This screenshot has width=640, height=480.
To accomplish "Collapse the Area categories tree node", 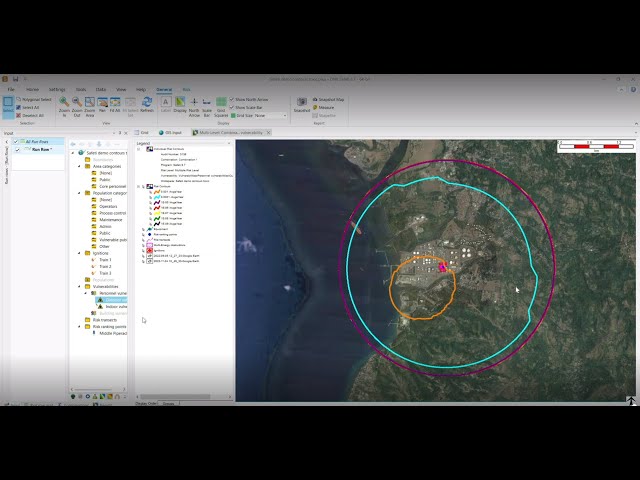I will pyautogui.click(x=79, y=166).
